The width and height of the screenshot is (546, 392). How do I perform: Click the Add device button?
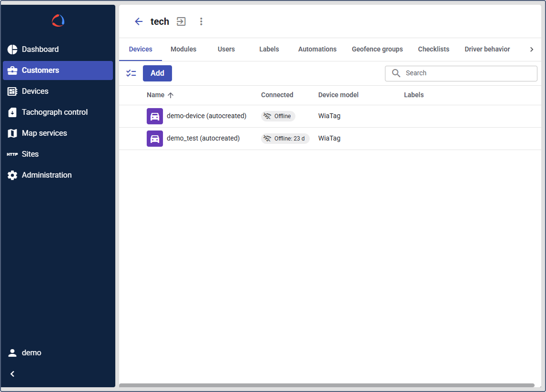pyautogui.click(x=157, y=73)
